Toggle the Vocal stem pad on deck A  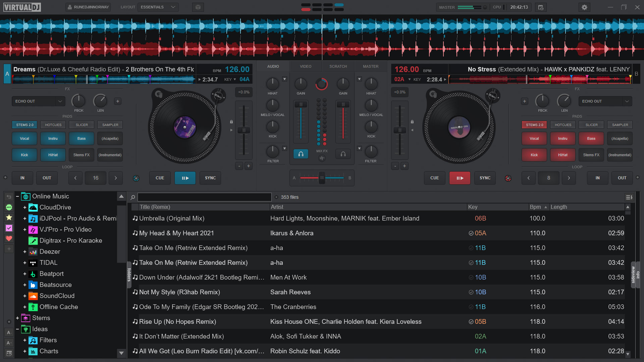[24, 138]
